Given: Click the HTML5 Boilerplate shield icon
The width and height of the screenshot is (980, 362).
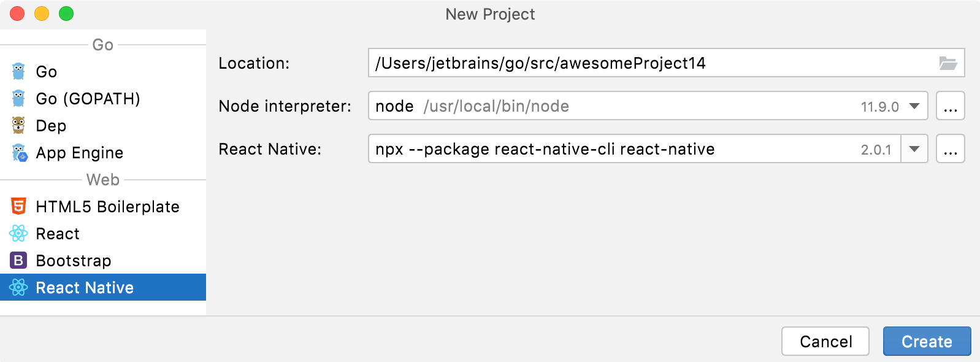Looking at the screenshot, I should [18, 207].
